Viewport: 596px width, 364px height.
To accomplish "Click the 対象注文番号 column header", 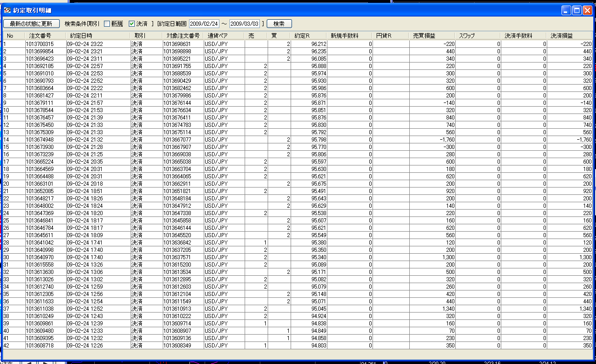I will coord(183,35).
